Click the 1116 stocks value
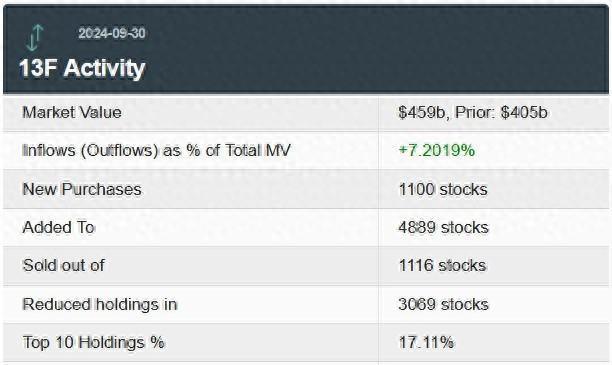This screenshot has height=365, width=612. click(x=442, y=265)
